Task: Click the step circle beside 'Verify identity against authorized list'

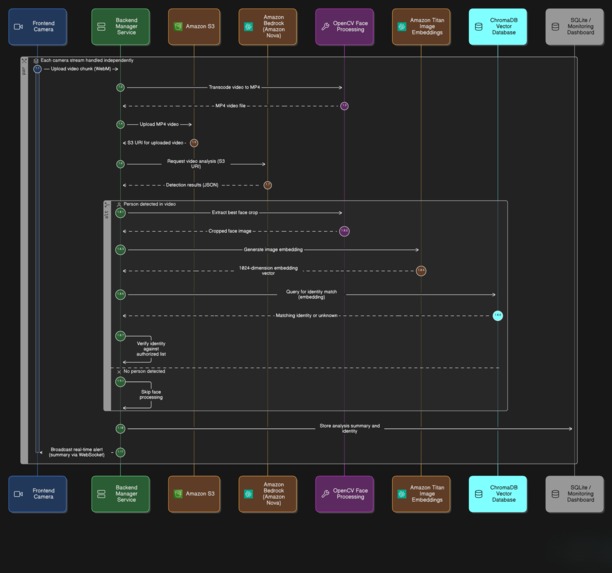Action: coord(120,336)
